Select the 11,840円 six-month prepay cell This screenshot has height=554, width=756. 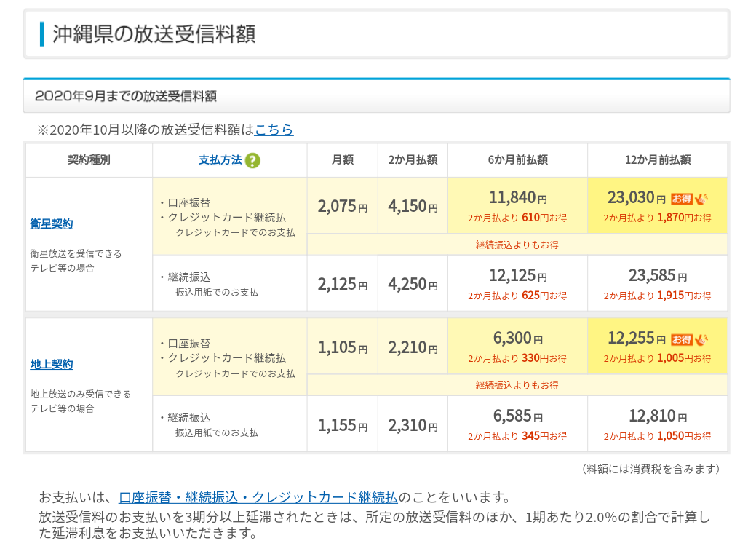coord(517,205)
